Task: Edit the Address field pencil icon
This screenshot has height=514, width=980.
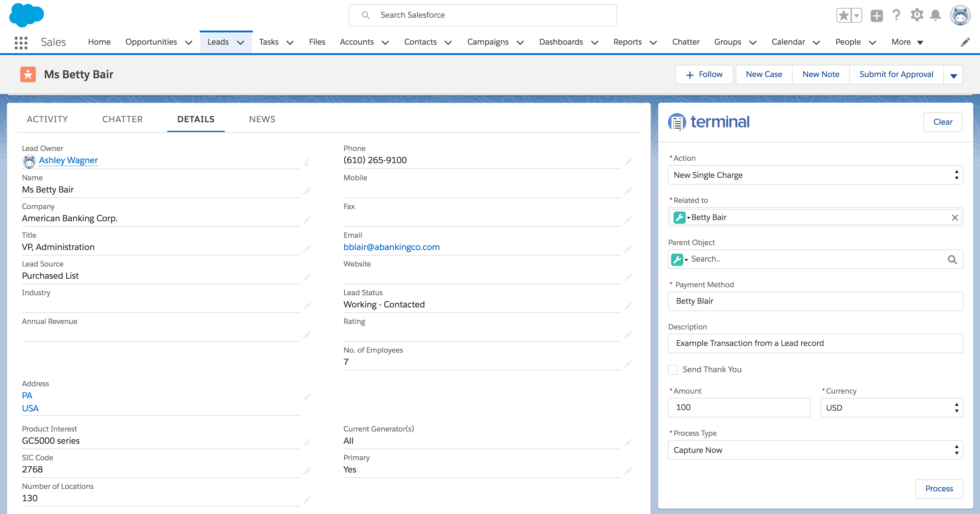Action: pyautogui.click(x=307, y=397)
